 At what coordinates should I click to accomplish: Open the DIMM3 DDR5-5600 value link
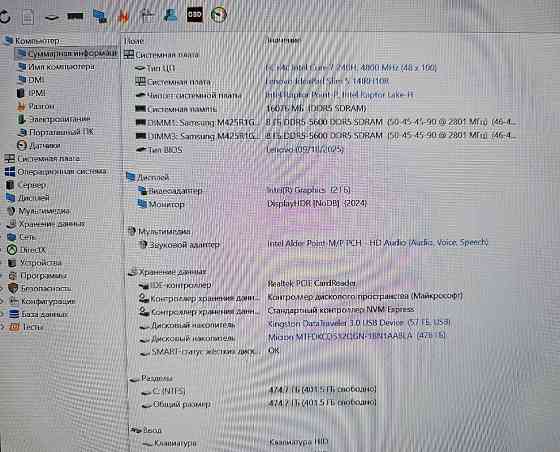coord(391,136)
